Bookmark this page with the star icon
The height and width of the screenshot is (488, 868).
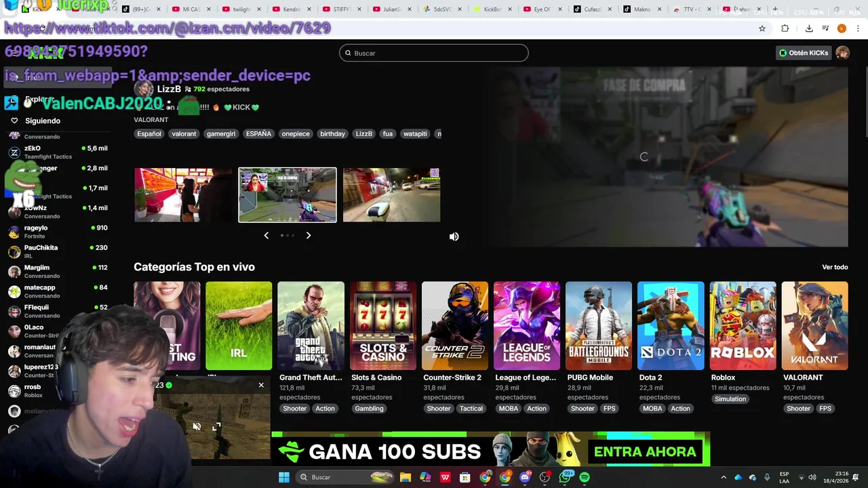(x=762, y=28)
